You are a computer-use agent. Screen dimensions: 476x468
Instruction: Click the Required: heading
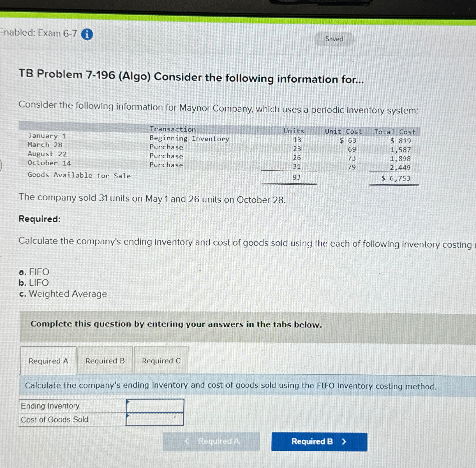[x=40, y=219]
